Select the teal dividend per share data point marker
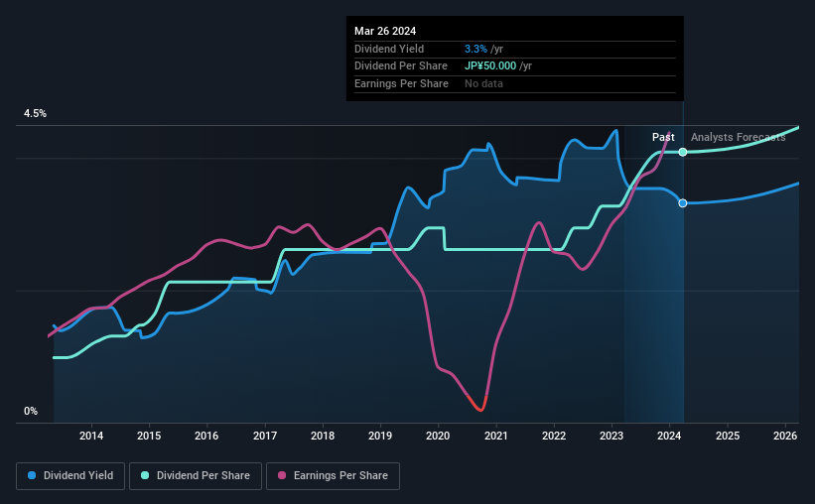 pyautogui.click(x=683, y=152)
